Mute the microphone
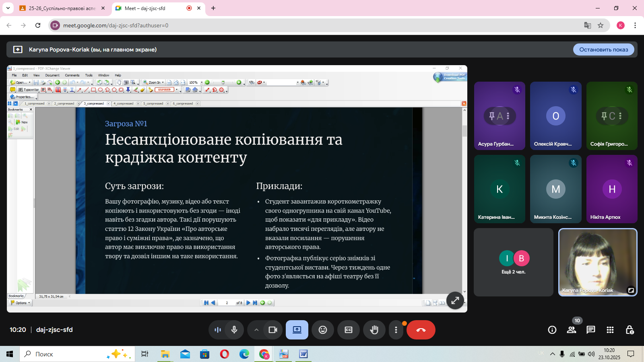Viewport: 644px width, 362px height. [x=234, y=330]
